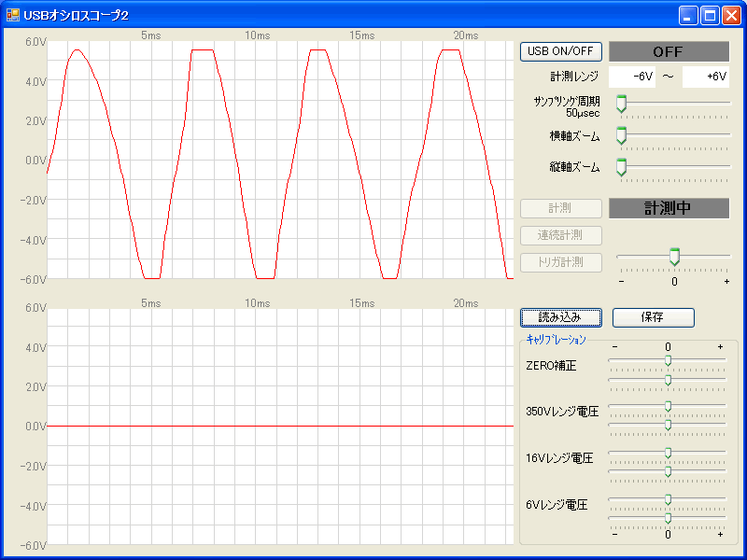Click the 保存 button
This screenshot has height=560, width=747.
[653, 317]
